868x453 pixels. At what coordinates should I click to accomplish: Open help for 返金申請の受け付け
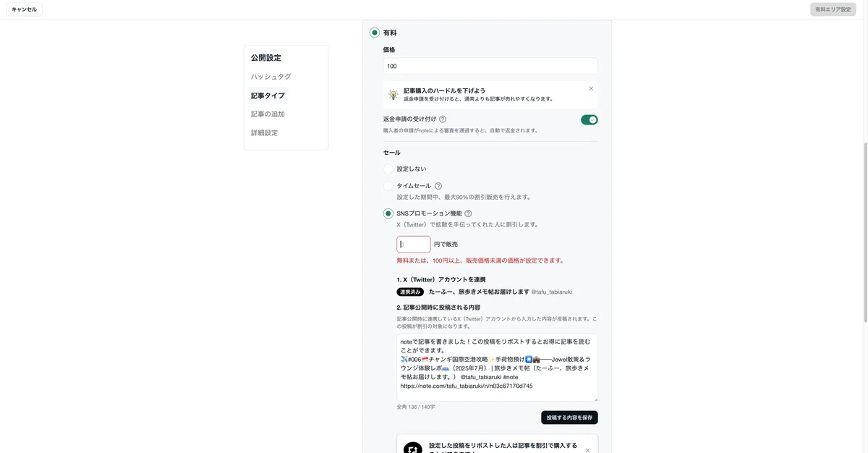pyautogui.click(x=443, y=119)
